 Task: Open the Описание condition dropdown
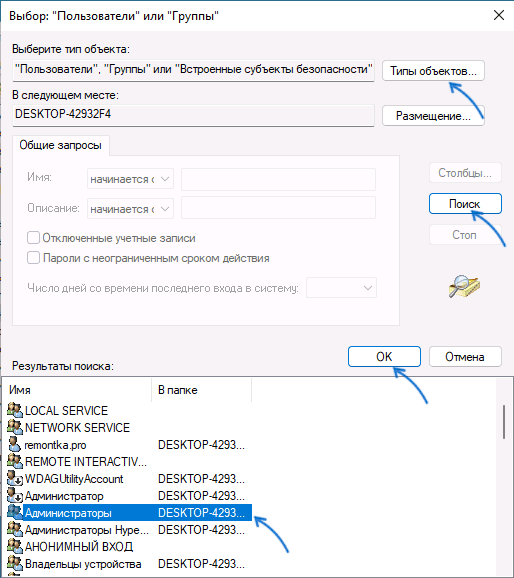click(x=130, y=209)
